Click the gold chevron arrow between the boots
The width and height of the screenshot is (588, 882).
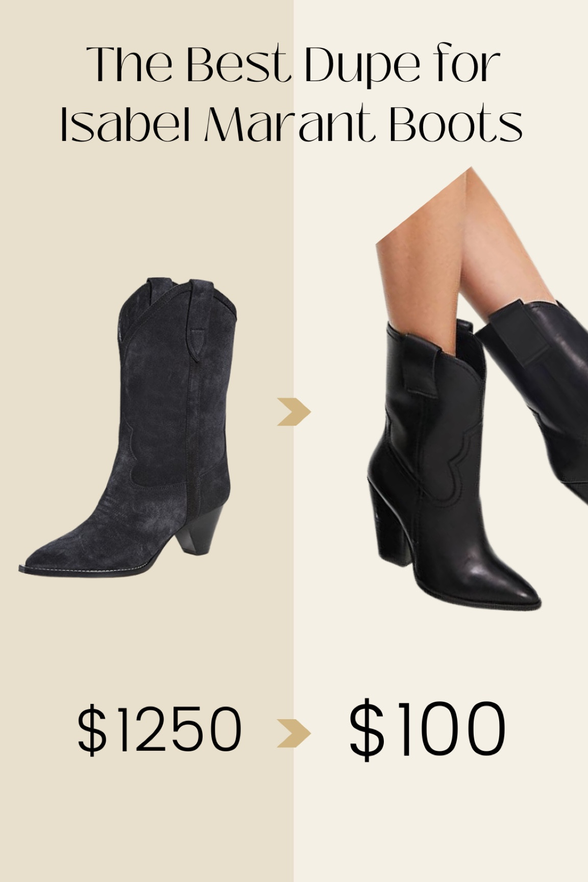coord(294,411)
